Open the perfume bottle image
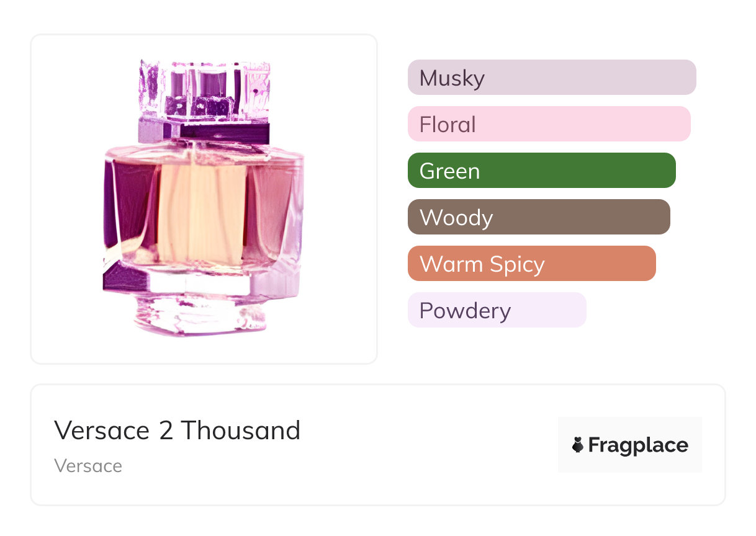This screenshot has width=756, height=536. (204, 199)
